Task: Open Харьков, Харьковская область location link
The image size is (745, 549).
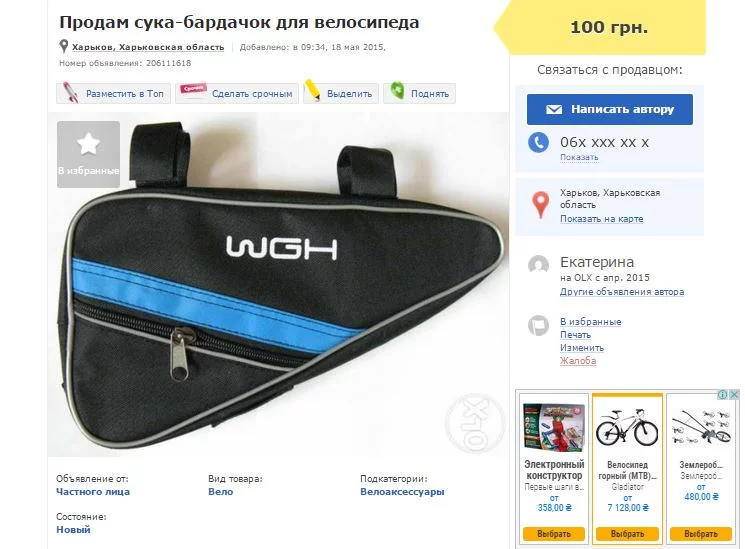Action: coord(148,47)
